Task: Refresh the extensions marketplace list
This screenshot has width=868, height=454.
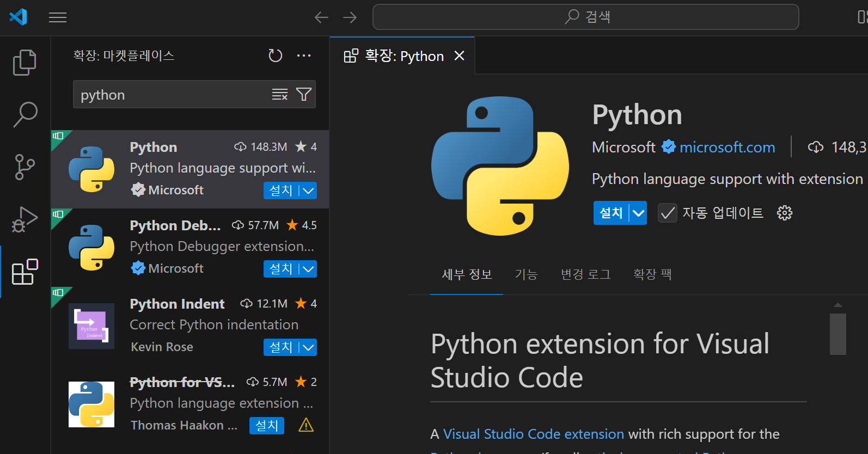Action: [276, 56]
